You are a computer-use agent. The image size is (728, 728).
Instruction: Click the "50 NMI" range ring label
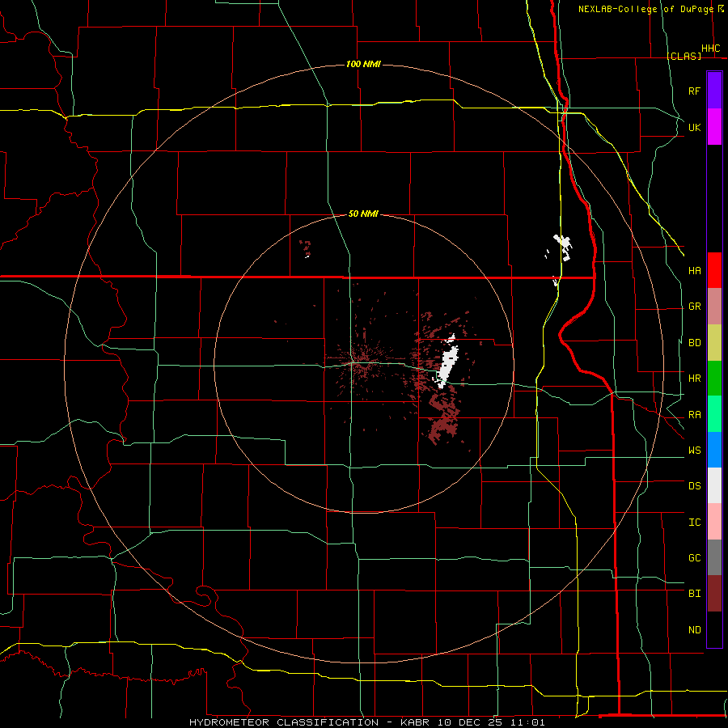point(363,214)
